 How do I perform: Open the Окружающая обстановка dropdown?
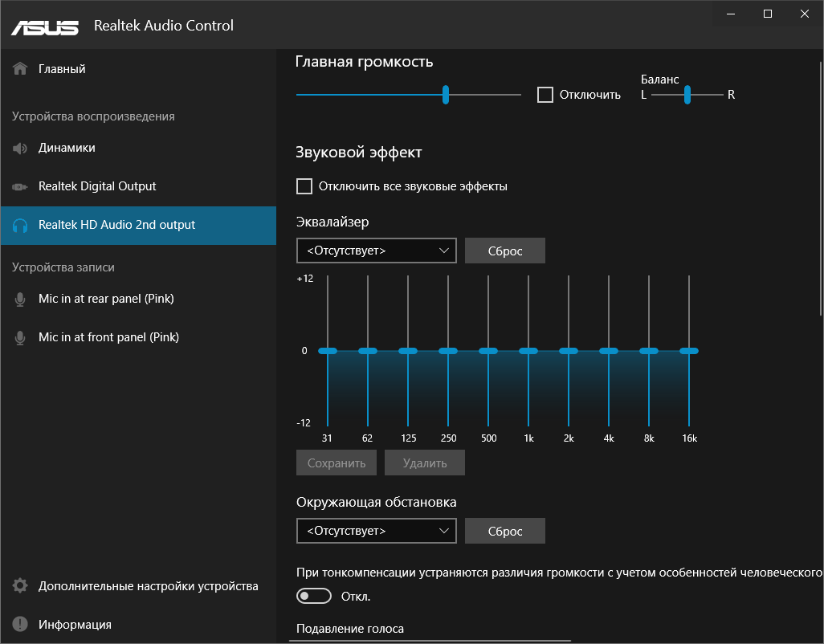point(376,531)
